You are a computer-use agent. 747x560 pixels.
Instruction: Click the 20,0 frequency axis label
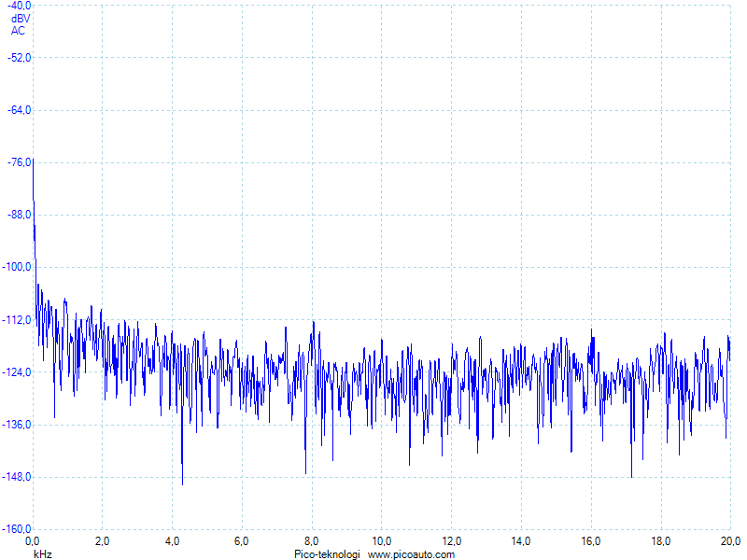[x=730, y=541]
